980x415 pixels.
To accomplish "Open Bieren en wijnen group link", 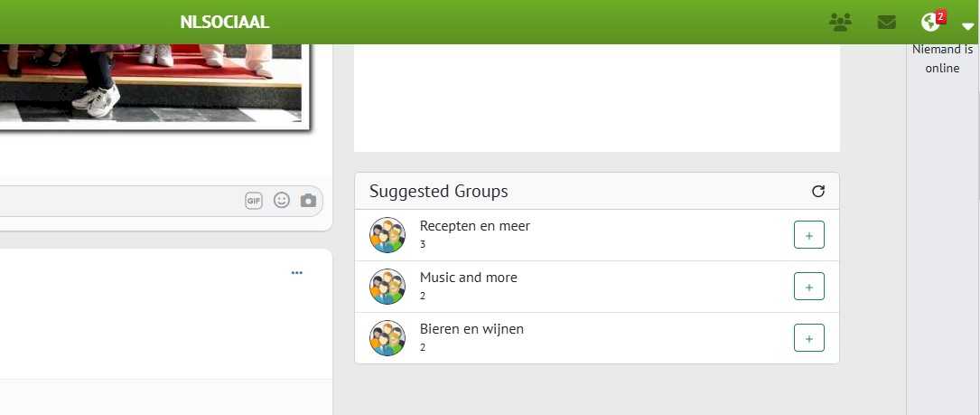I will (x=471, y=329).
